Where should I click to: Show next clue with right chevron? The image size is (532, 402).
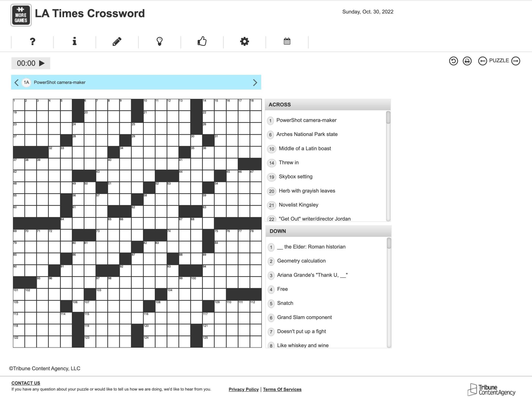(x=255, y=83)
